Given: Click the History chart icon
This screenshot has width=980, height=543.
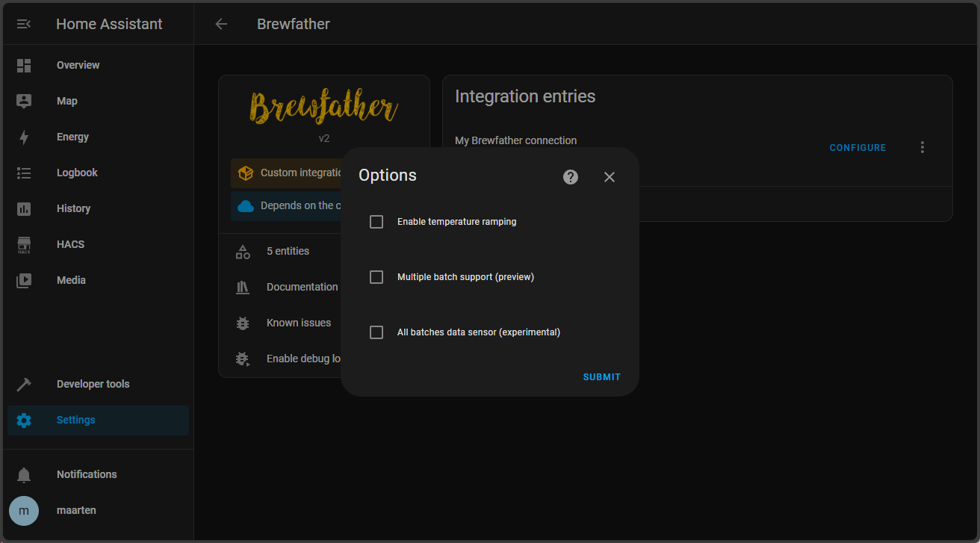Looking at the screenshot, I should (24, 208).
